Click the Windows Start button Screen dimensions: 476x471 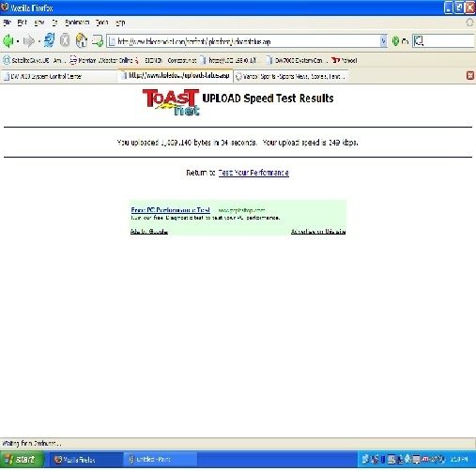(22, 459)
